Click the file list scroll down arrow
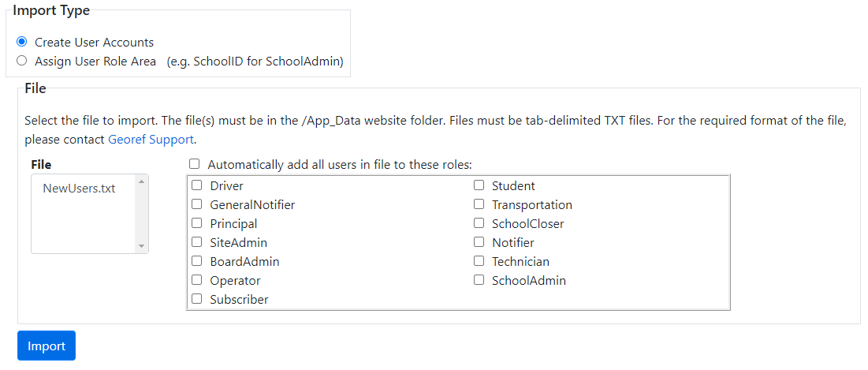Image resolution: width=868 pixels, height=370 pixels. point(142,246)
